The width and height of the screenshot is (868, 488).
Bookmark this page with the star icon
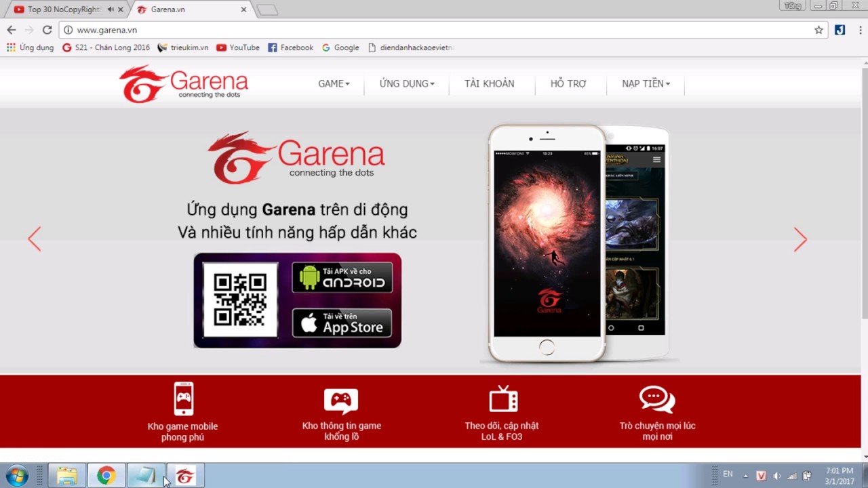tap(818, 30)
